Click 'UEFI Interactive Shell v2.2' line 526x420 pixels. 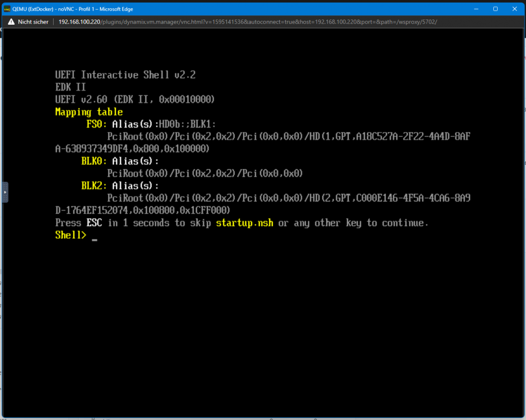126,75
